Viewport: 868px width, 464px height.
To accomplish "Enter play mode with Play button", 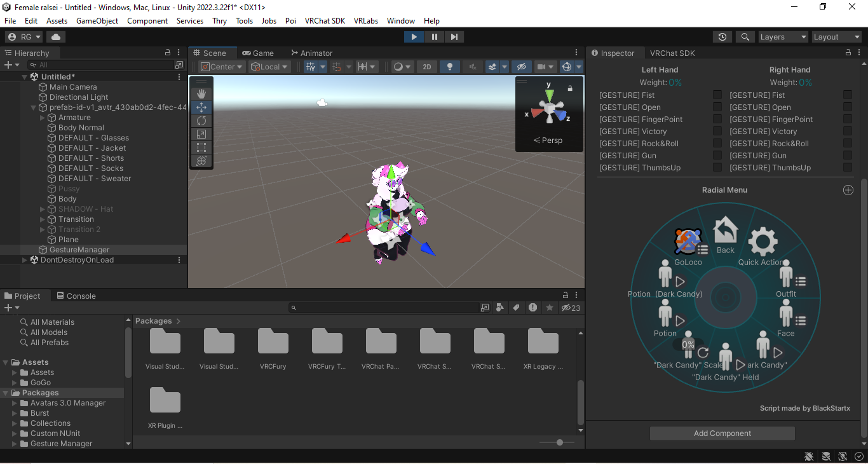I will click(414, 37).
